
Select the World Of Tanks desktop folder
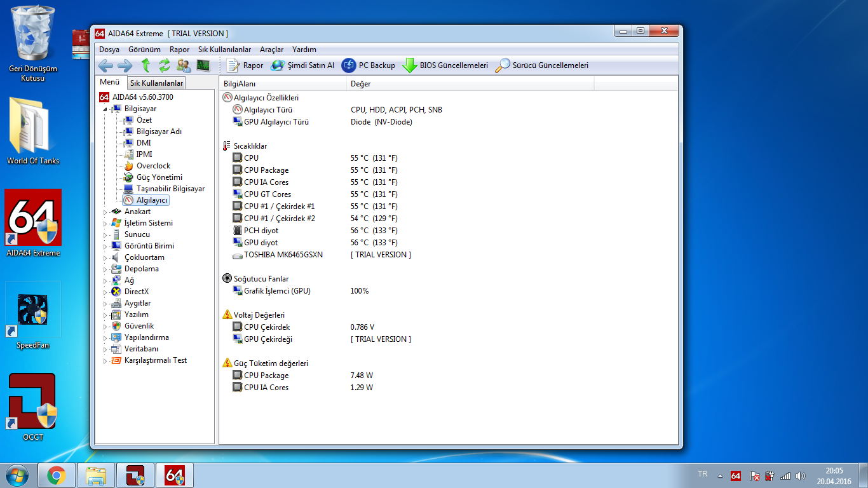(x=33, y=131)
